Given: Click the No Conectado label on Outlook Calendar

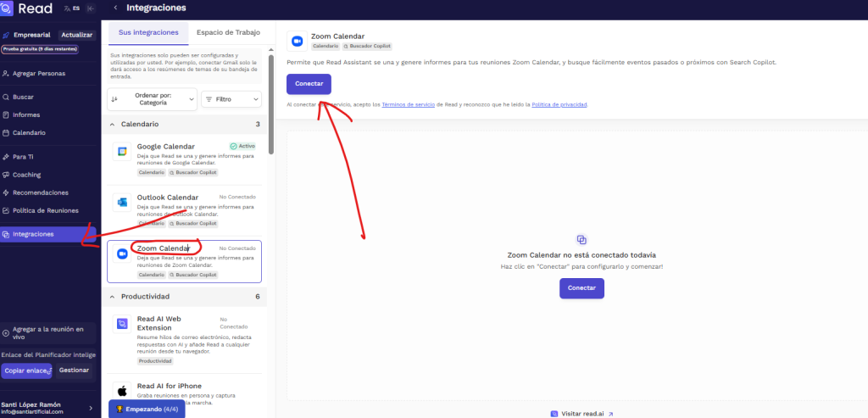Looking at the screenshot, I should coord(237,197).
